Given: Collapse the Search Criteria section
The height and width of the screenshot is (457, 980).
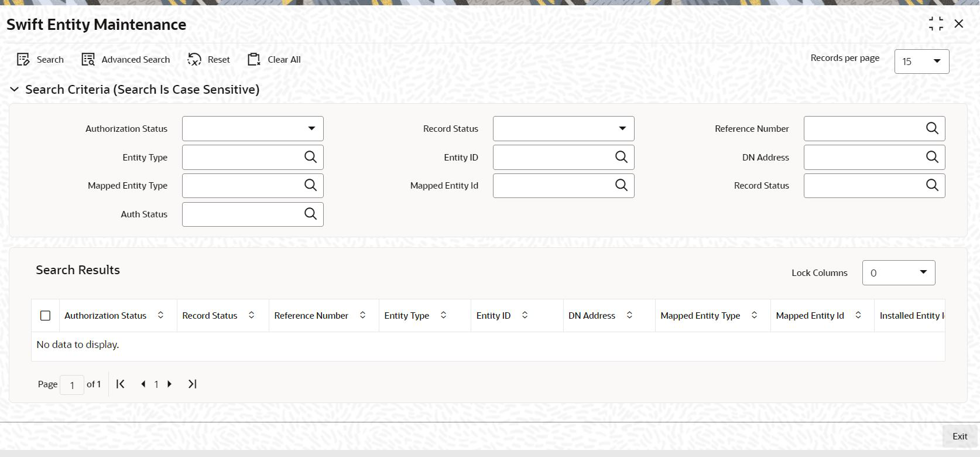Looking at the screenshot, I should [14, 90].
